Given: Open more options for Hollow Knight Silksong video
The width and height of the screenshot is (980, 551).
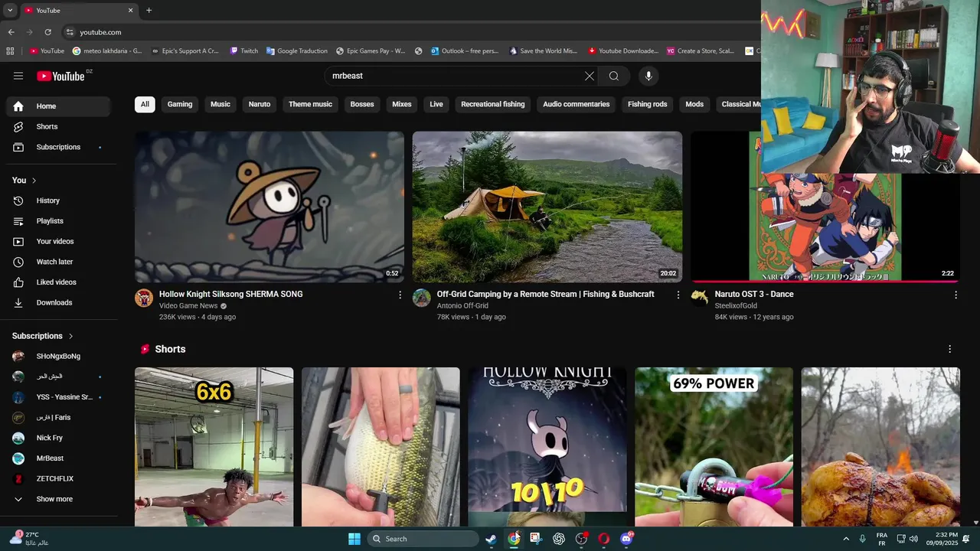Looking at the screenshot, I should click(x=400, y=295).
